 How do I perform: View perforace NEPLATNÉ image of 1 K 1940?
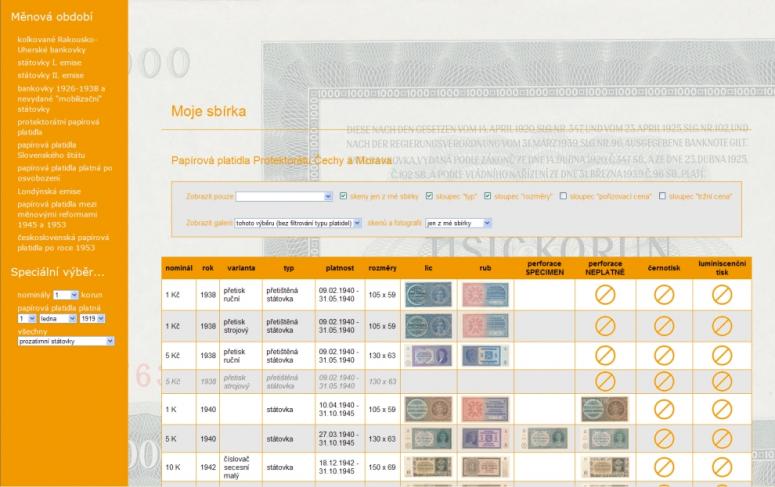click(x=604, y=409)
